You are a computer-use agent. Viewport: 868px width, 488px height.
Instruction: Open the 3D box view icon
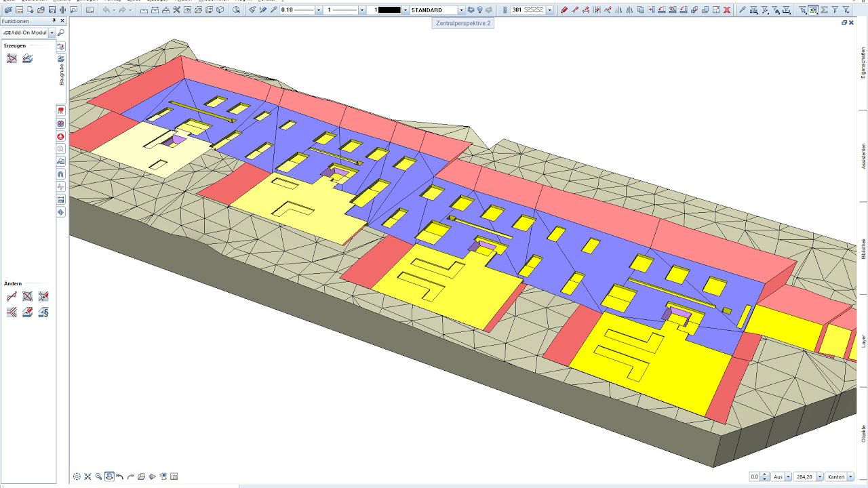220,10
